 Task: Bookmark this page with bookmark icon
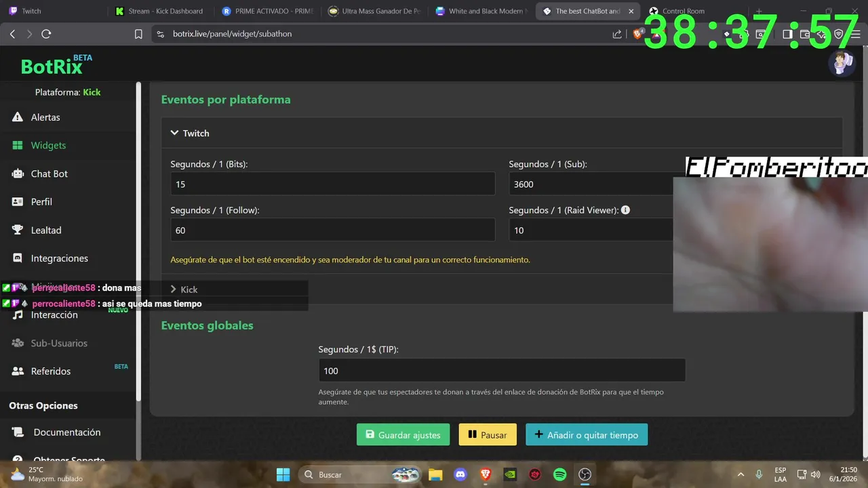click(138, 34)
